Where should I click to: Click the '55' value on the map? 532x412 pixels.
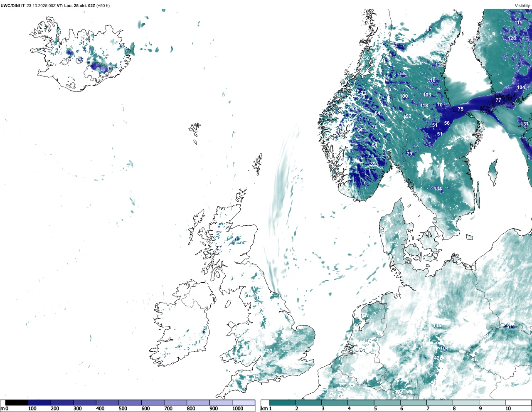point(403,74)
